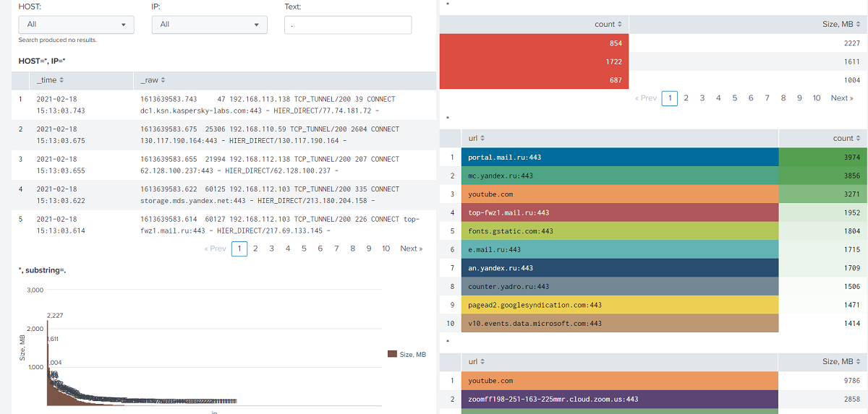Open page 8 of the count/Size table
Viewport: 868px width, 414px height.
pyautogui.click(x=783, y=98)
